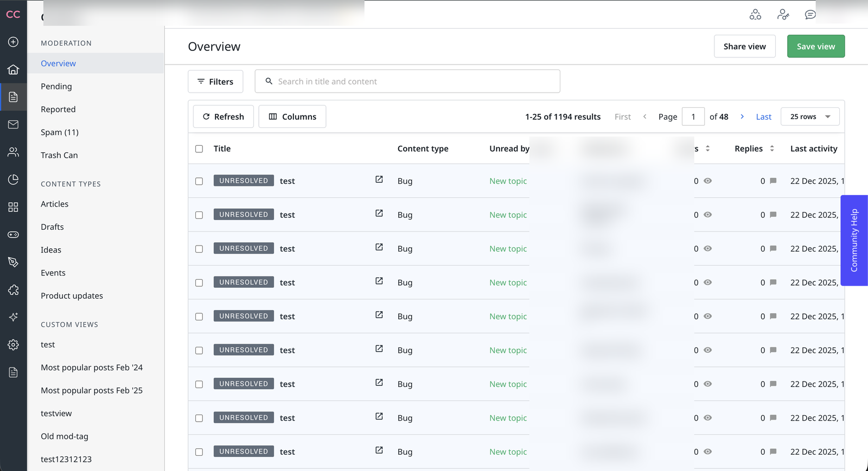Click the Title column header
Viewport: 868px width, 471px height.
click(222, 149)
